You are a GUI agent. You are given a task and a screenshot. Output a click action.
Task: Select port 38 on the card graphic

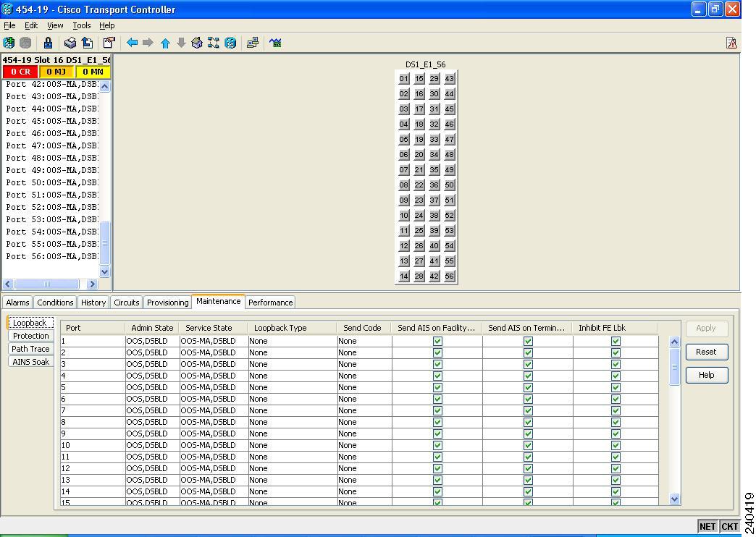click(434, 216)
